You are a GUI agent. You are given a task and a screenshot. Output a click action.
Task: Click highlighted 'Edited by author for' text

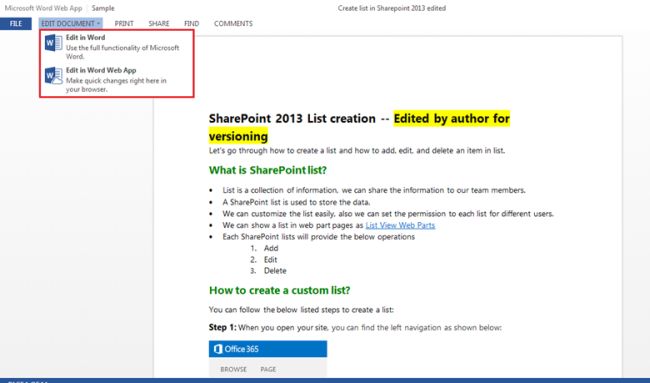coord(451,119)
